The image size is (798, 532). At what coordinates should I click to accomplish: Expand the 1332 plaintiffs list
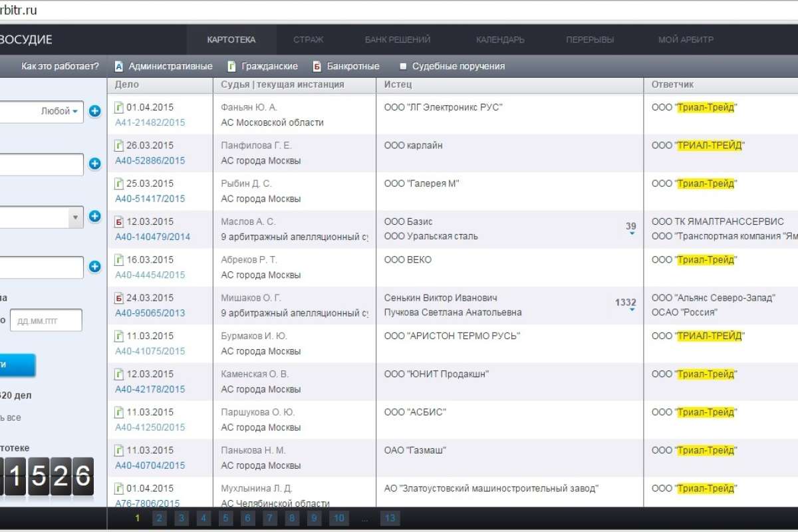(x=626, y=305)
